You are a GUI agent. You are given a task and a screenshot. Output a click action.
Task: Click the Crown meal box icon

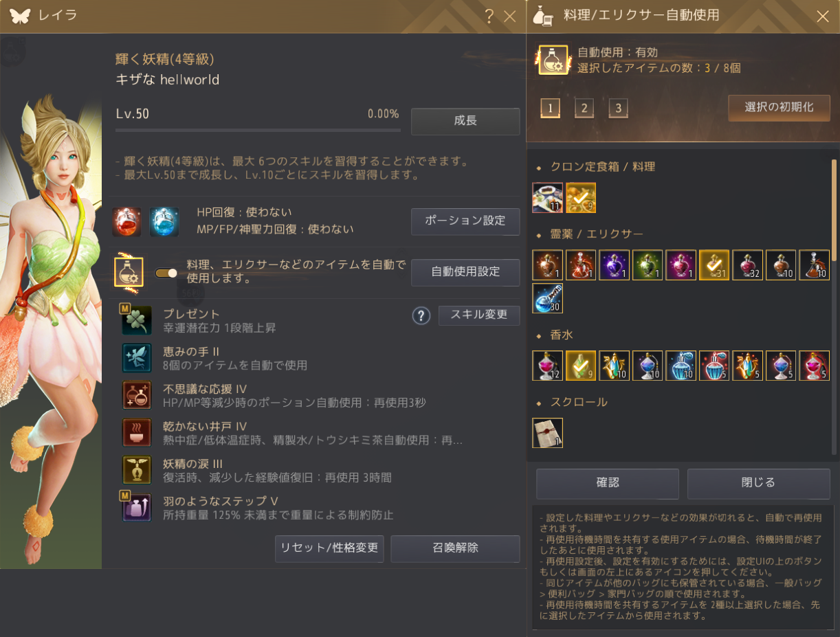(547, 197)
